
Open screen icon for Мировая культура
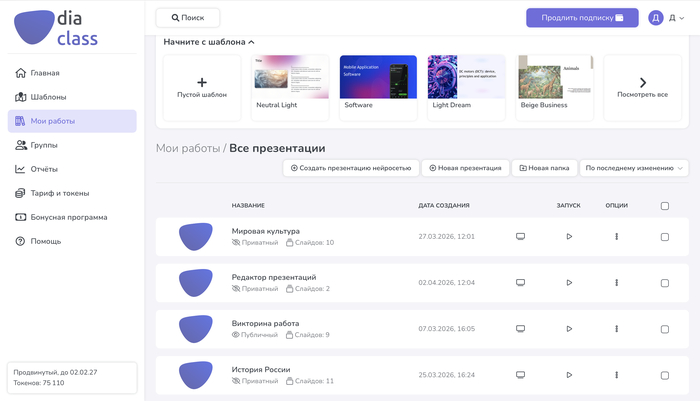pyautogui.click(x=521, y=236)
